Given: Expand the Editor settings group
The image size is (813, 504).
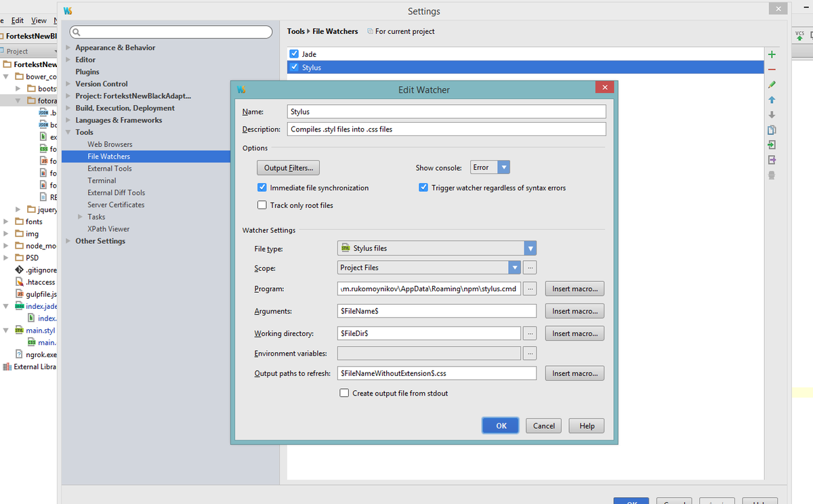Looking at the screenshot, I should click(68, 60).
